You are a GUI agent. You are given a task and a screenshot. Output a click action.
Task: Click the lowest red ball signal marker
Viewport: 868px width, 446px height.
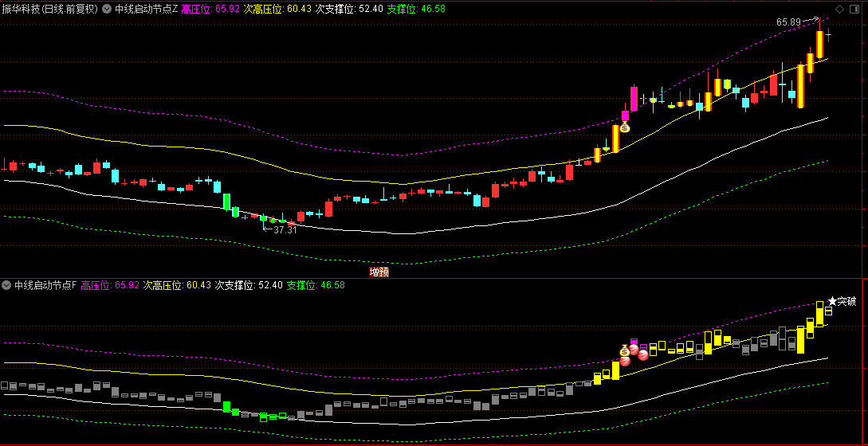[x=625, y=362]
